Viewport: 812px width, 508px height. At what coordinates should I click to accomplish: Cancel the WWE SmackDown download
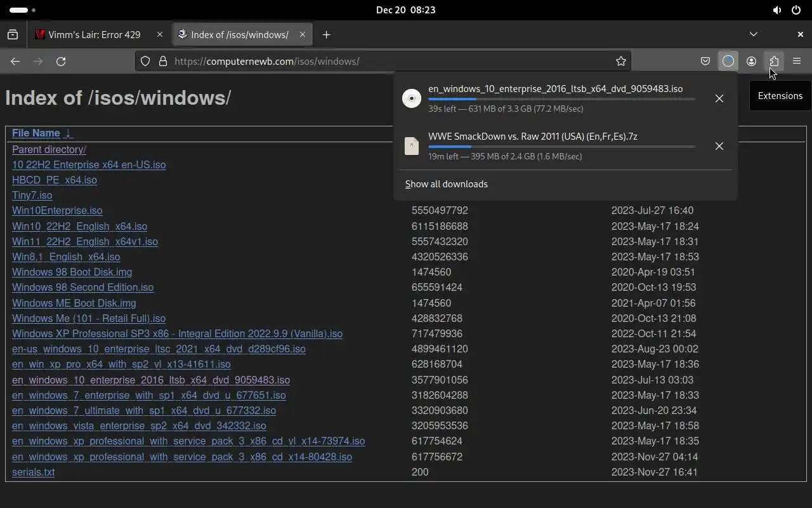click(719, 146)
